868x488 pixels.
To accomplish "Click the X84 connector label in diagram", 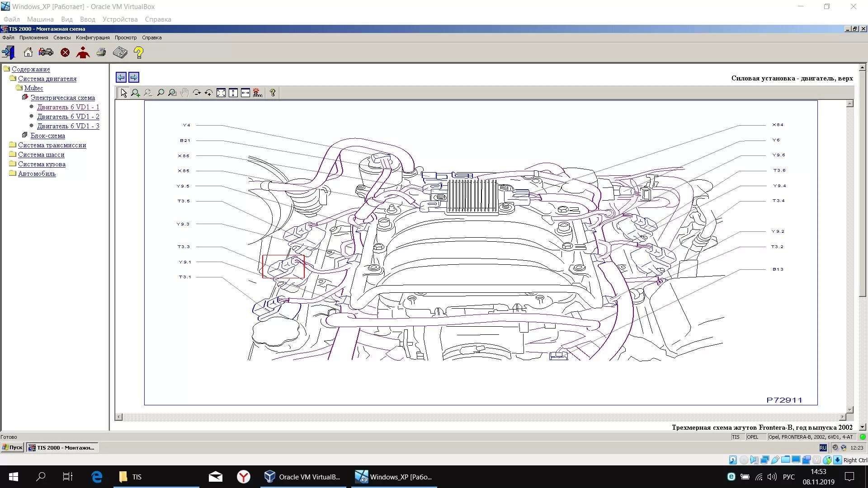I will 778,125.
